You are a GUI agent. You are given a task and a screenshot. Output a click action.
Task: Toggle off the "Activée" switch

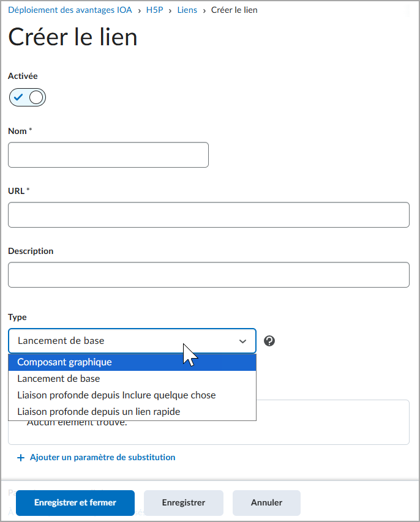[x=27, y=97]
